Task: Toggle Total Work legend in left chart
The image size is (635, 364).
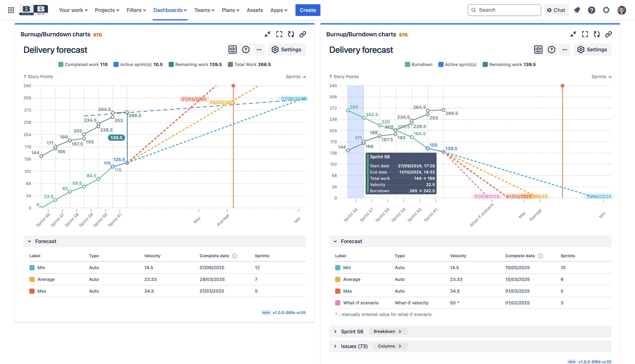Action: (249, 65)
